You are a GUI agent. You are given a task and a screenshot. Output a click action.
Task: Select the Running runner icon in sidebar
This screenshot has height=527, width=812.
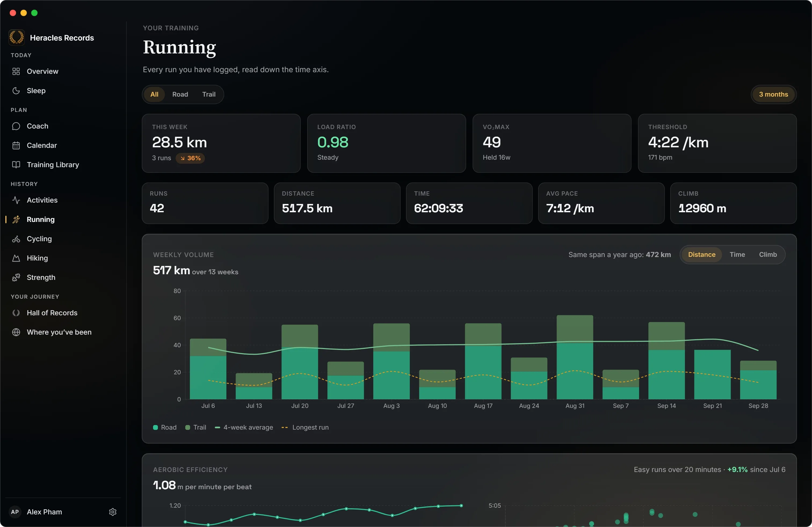click(16, 219)
